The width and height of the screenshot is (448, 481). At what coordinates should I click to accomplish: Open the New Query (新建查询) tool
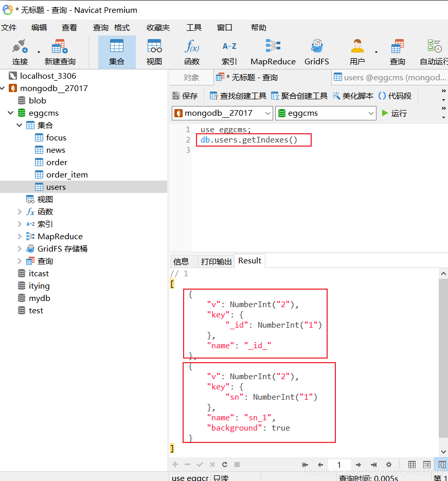click(60, 52)
